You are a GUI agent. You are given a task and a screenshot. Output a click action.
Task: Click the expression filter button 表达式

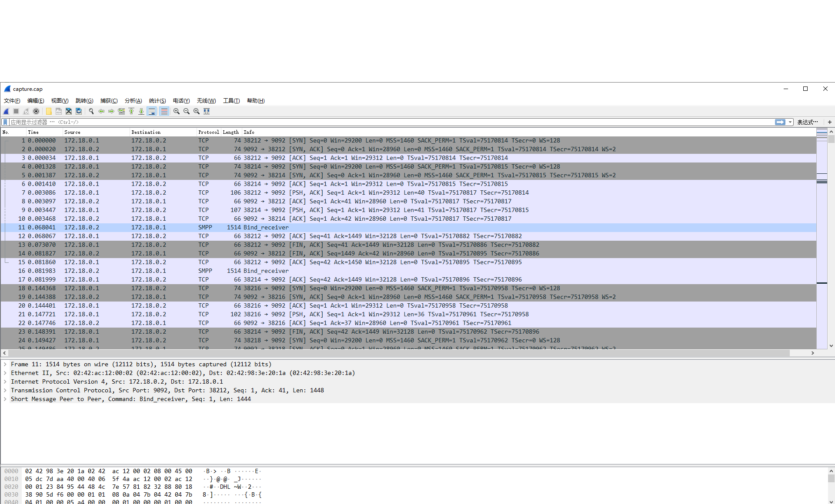click(x=809, y=122)
